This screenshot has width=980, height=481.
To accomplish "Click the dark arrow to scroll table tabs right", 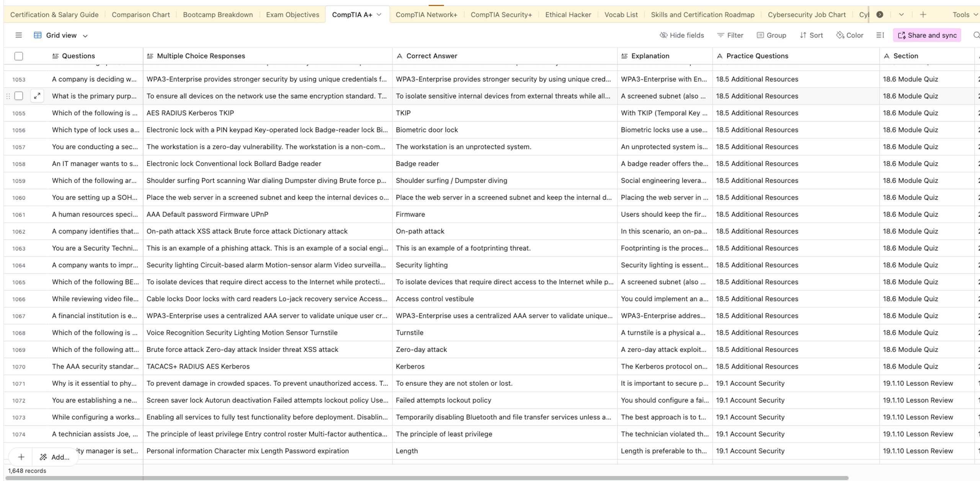I will (880, 15).
